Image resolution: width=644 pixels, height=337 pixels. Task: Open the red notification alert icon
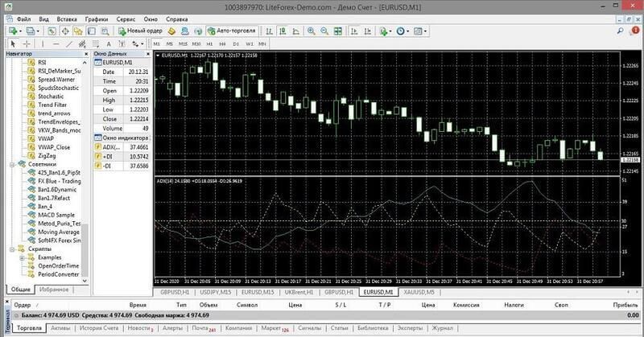(x=635, y=31)
